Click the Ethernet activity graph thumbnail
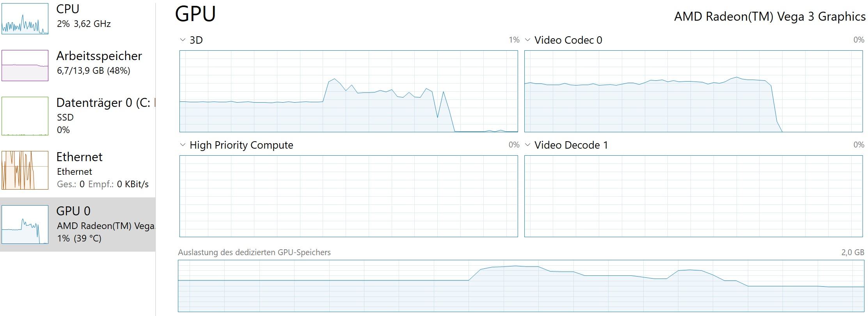This screenshot has height=316, width=868. point(25,170)
